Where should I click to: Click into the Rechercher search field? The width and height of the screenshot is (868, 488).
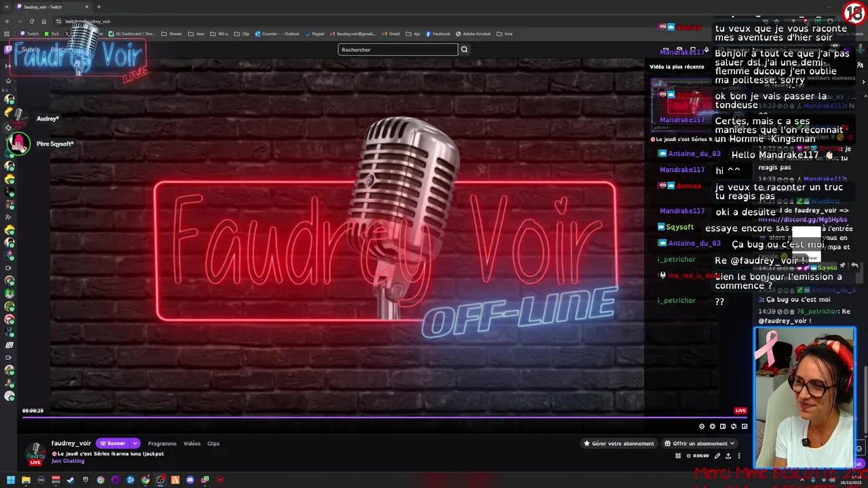click(398, 49)
